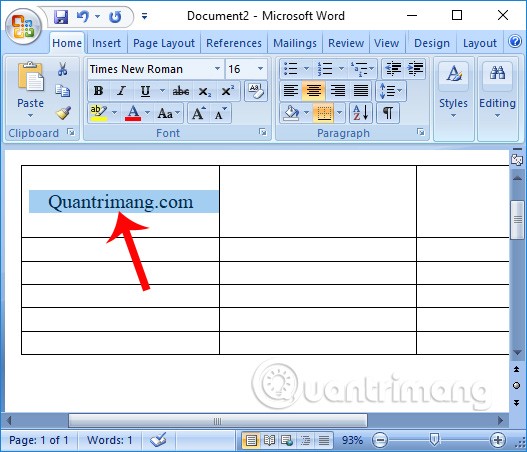The image size is (527, 452).
Task: Open the font name dropdown
Action: click(x=217, y=69)
